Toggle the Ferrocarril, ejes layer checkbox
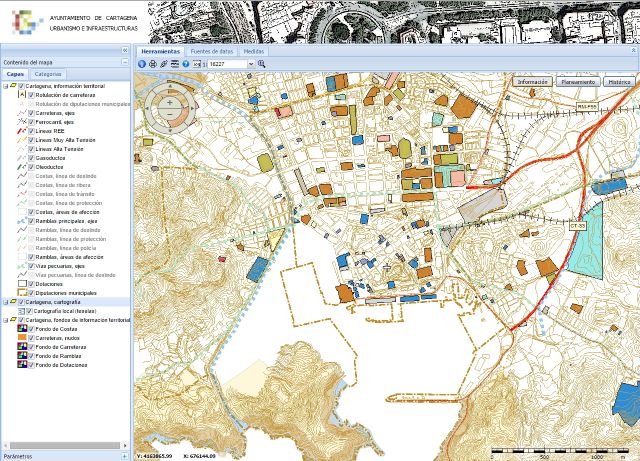This screenshot has width=640, height=461. [31, 122]
